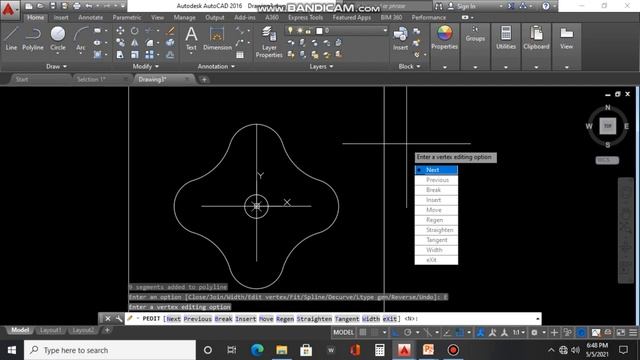
Task: Toggle polar tracking in status bar
Action: point(407,332)
